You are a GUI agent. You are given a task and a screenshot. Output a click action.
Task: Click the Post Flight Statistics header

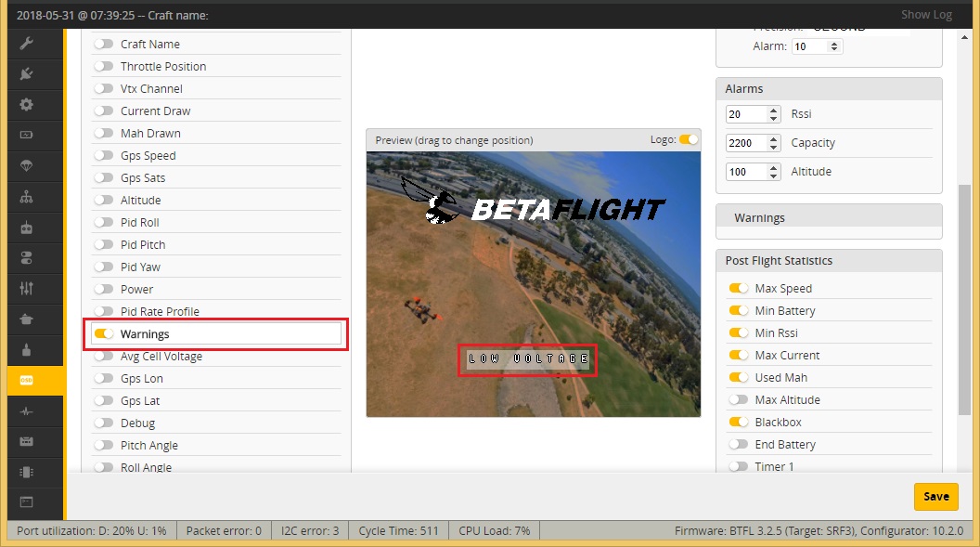click(829, 261)
